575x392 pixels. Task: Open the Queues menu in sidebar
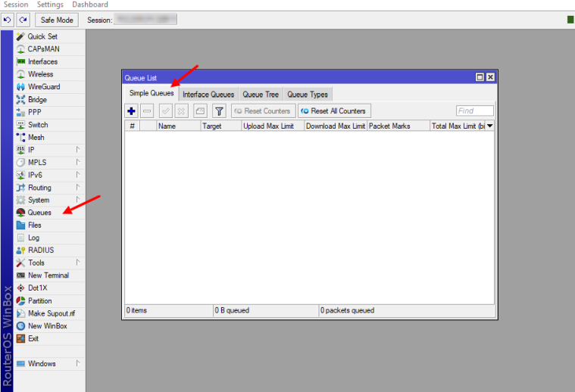coord(49,213)
